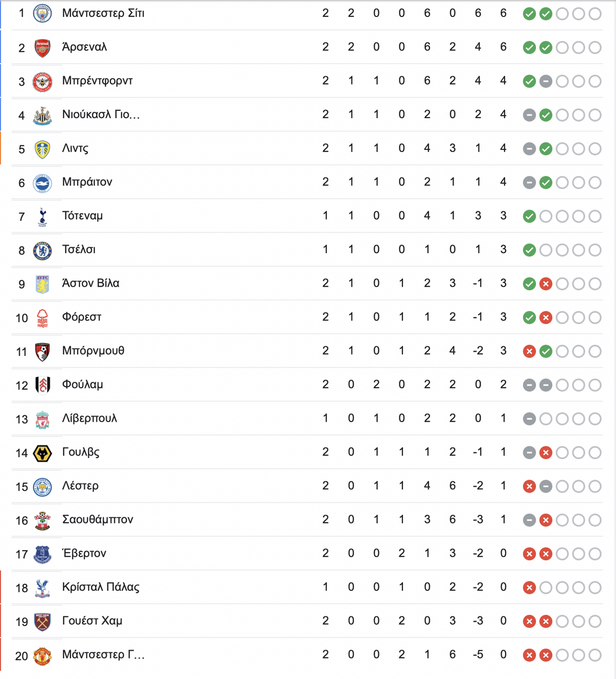Click the West Ham crest
Viewport: 616px width, 679px height.
(43, 621)
